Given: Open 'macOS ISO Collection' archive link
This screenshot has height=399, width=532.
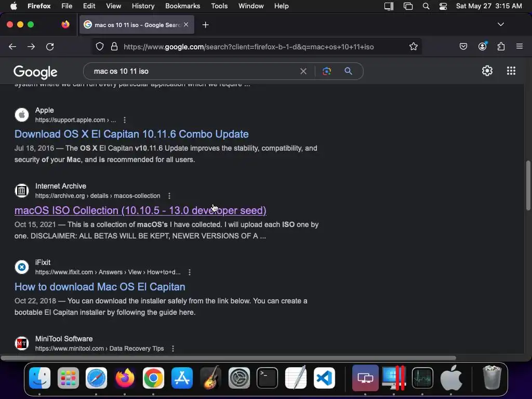Looking at the screenshot, I should click(x=140, y=210).
